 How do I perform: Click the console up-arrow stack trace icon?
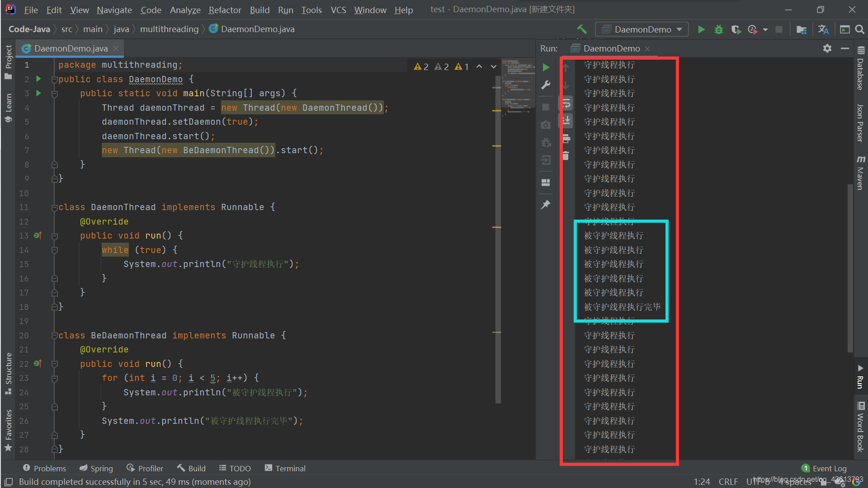point(566,68)
